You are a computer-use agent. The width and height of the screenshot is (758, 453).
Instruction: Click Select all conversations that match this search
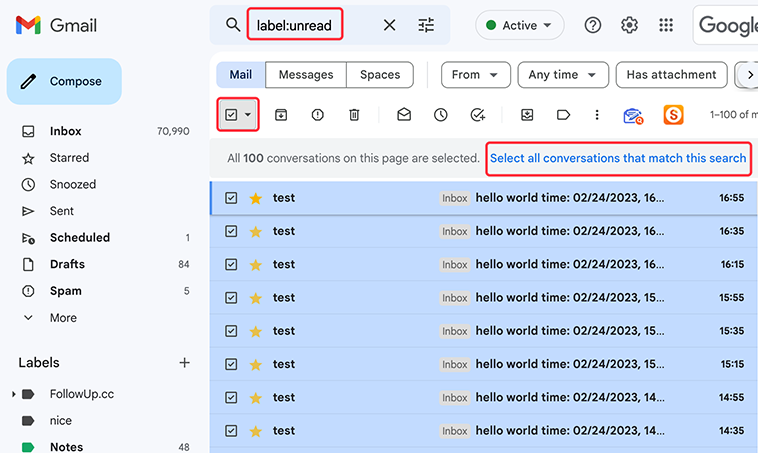[618, 158]
